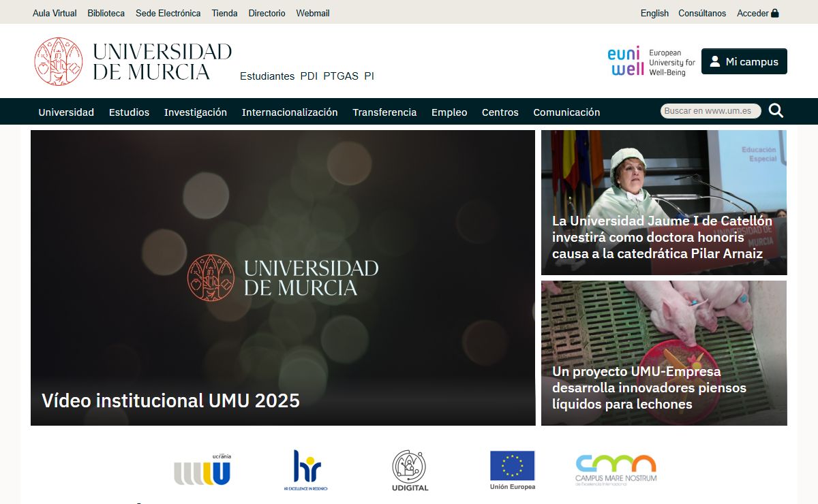Image resolution: width=818 pixels, height=504 pixels.
Task: Open the Pilar Arnaiz honoris causa news
Action: coord(664,203)
